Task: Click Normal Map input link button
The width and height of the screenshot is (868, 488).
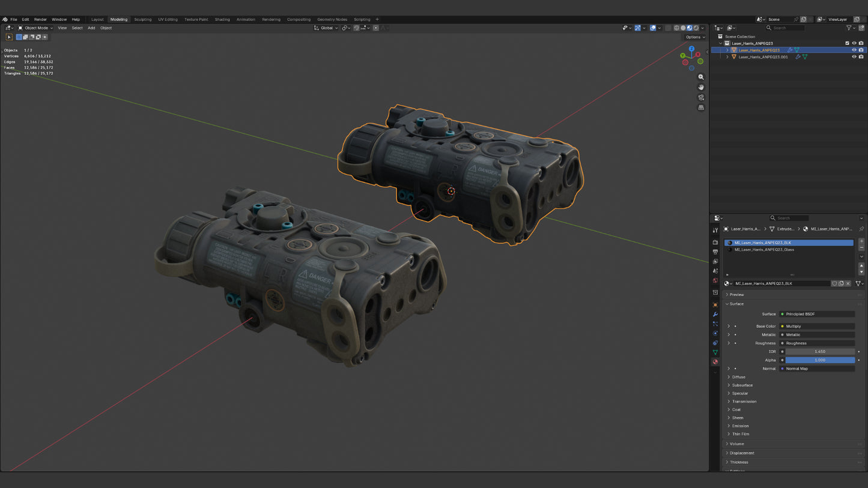Action: pos(817,369)
